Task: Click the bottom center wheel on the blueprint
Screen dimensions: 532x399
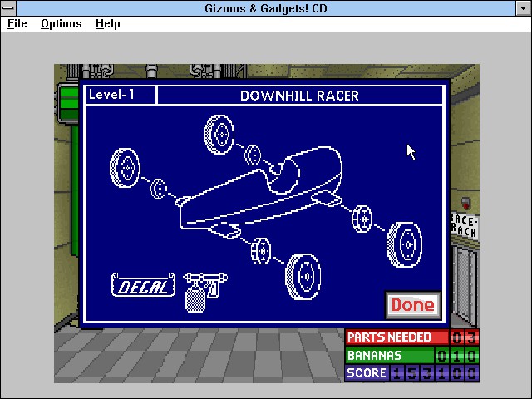Action: click(x=303, y=277)
